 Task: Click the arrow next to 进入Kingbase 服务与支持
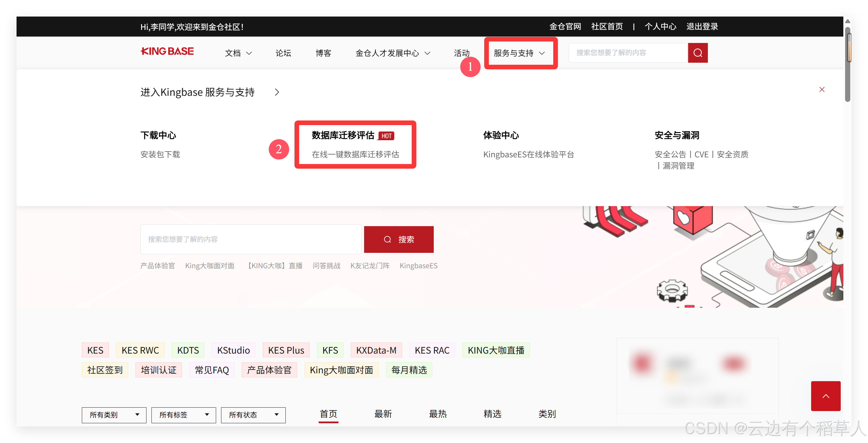[x=277, y=92]
